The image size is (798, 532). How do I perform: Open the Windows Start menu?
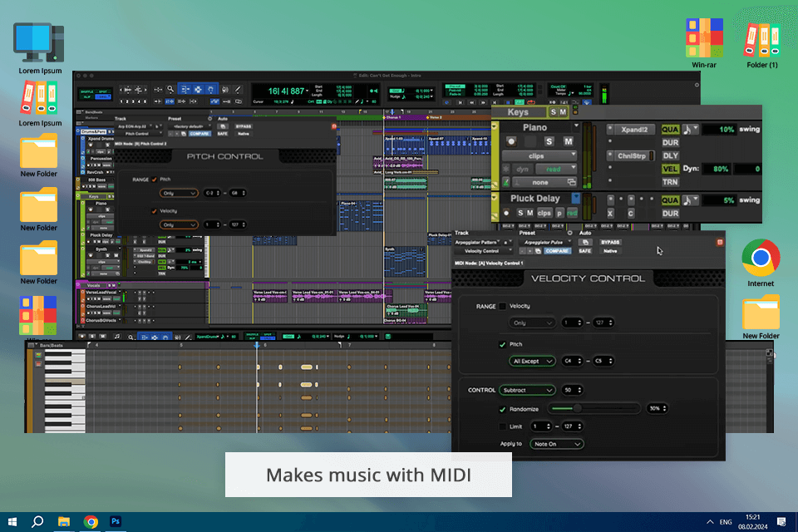tap(12, 522)
